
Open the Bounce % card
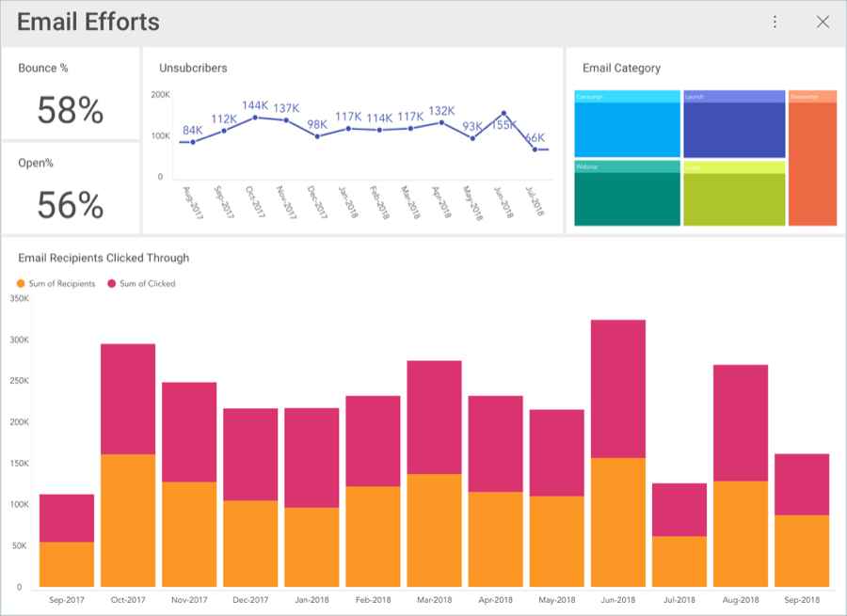(x=71, y=94)
